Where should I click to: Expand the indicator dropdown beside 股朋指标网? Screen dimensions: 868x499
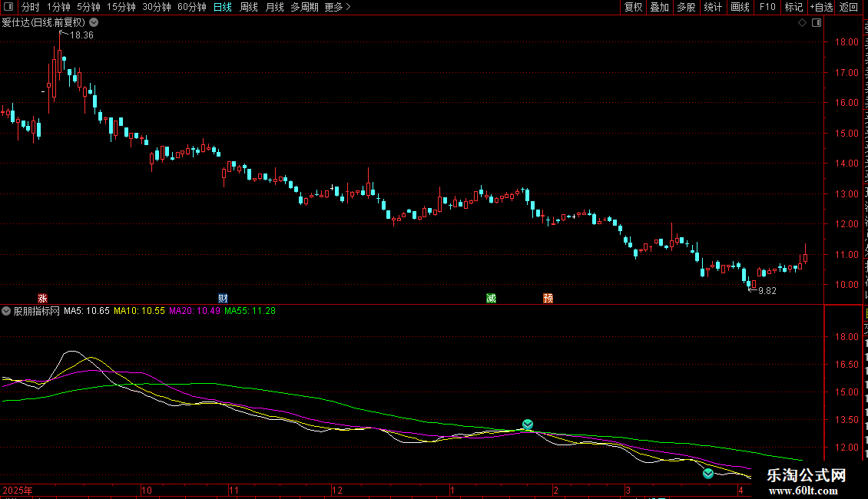[6, 311]
